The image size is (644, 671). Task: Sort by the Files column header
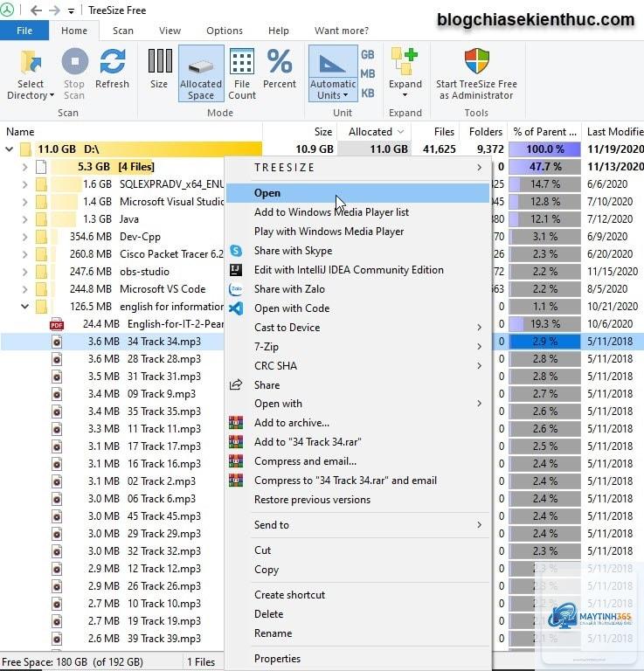(435, 131)
